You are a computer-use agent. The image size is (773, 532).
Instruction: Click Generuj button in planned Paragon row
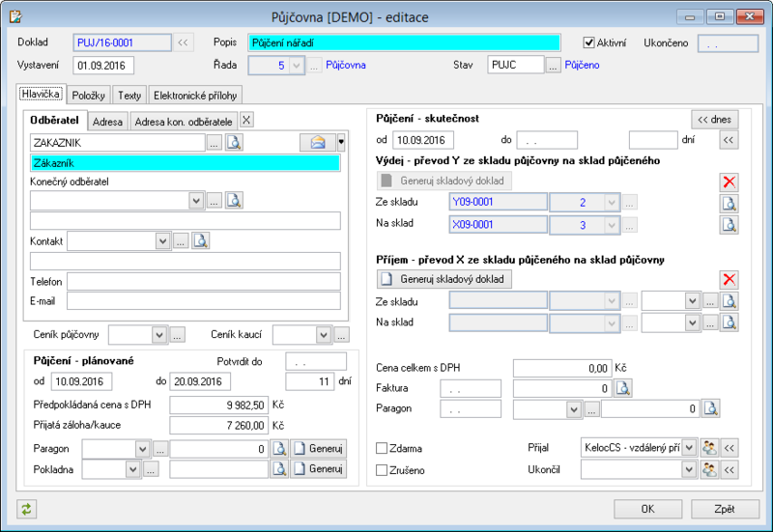(x=319, y=449)
